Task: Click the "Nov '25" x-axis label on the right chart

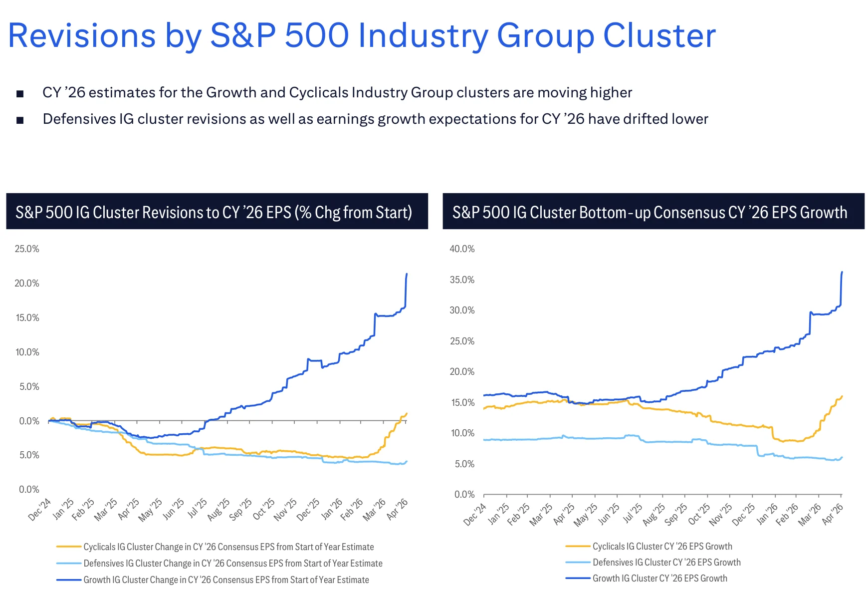Action: tap(720, 515)
